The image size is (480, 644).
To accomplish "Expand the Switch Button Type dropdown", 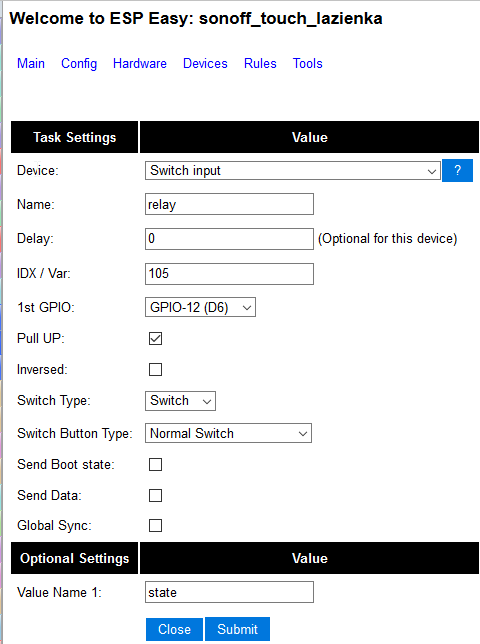I will tap(228, 433).
